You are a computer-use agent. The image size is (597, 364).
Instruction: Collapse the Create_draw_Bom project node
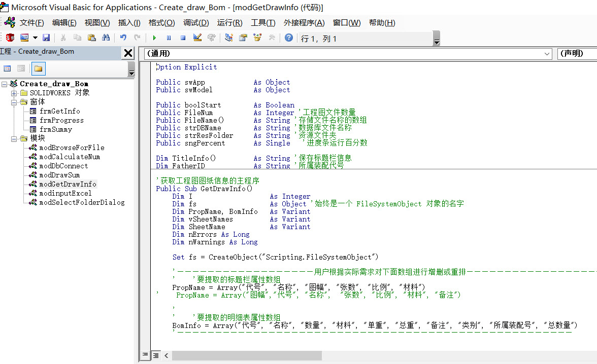click(5, 84)
